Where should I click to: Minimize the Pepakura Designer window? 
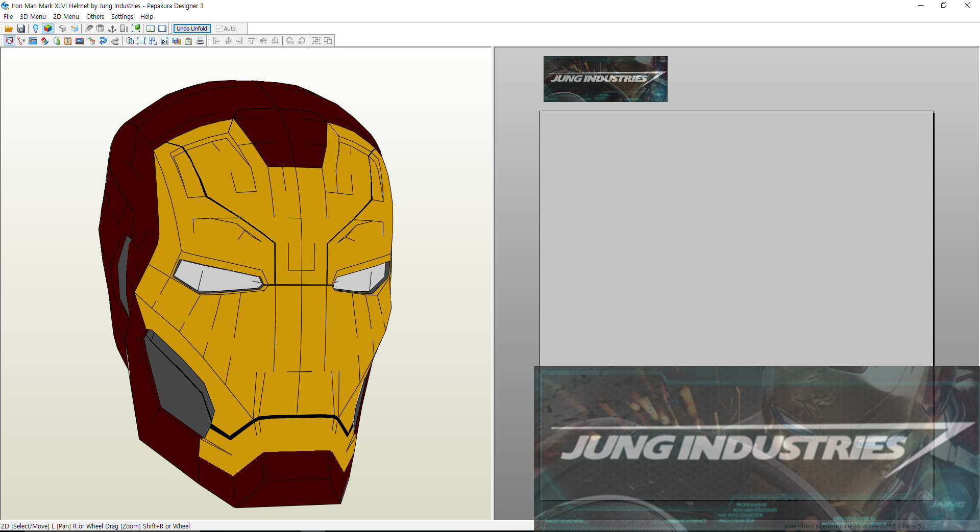click(x=921, y=6)
